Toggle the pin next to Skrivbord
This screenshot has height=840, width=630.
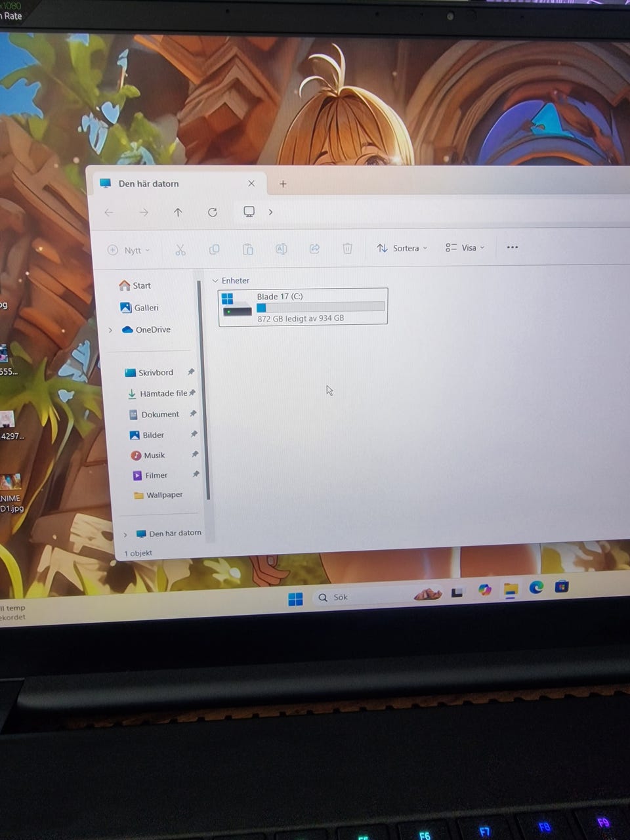[191, 372]
